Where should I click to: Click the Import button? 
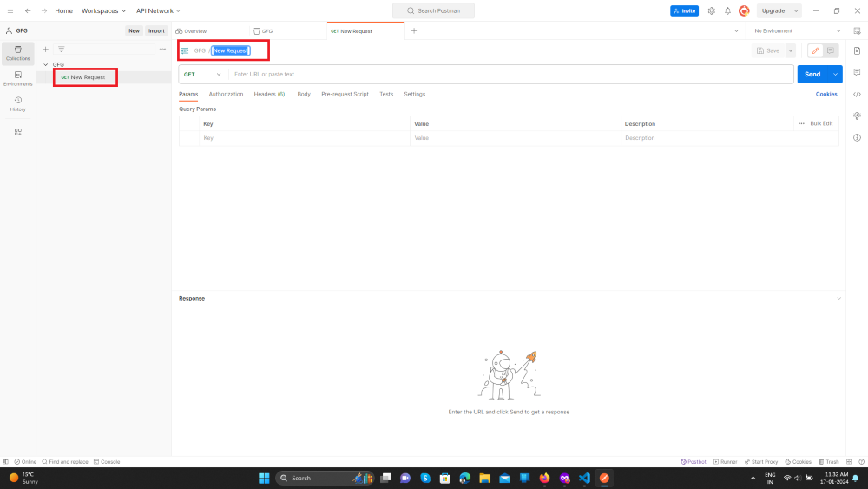[x=156, y=31]
